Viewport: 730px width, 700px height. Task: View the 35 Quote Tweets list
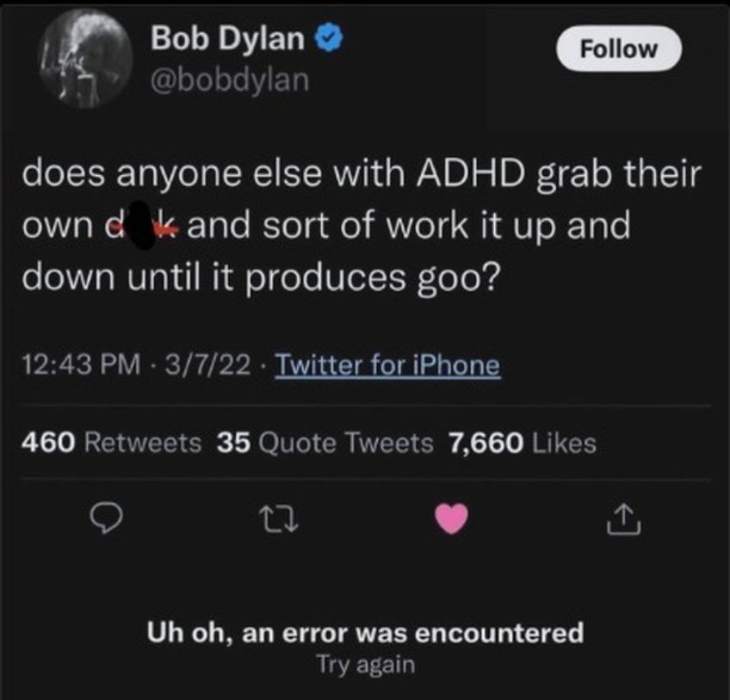(325, 443)
